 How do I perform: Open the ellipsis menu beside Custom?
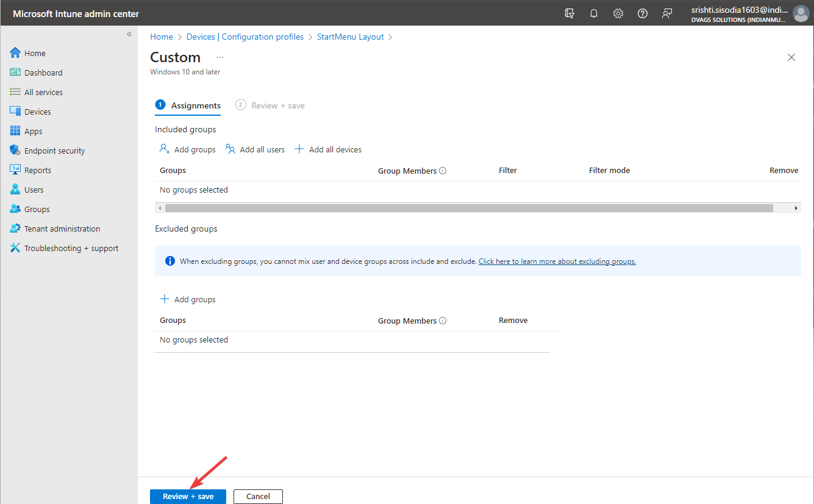click(220, 55)
